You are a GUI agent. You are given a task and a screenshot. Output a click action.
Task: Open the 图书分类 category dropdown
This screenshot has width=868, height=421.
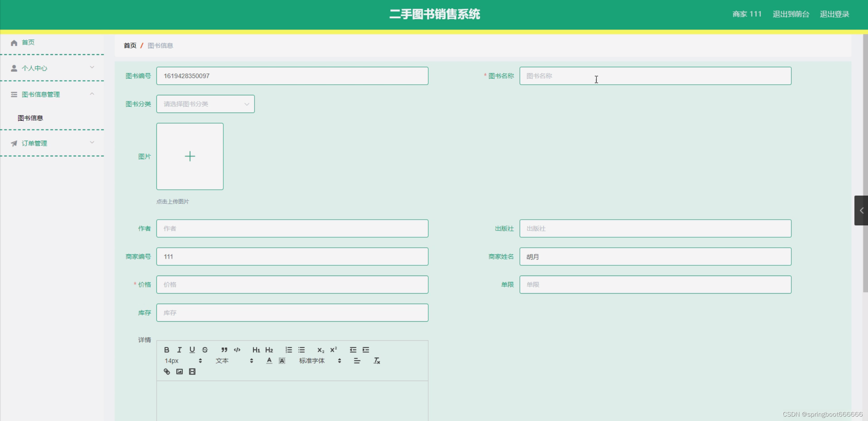pyautogui.click(x=205, y=104)
